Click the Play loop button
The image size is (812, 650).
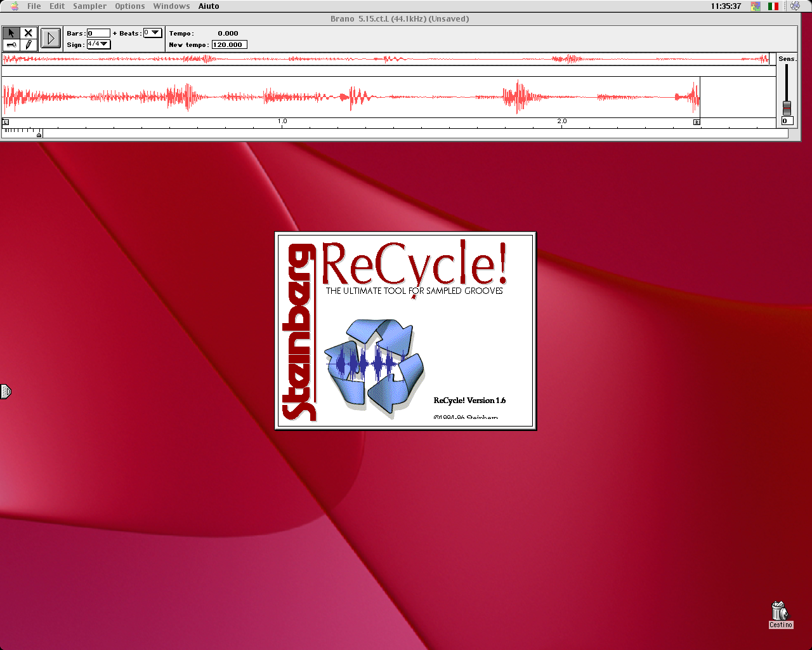pos(51,39)
